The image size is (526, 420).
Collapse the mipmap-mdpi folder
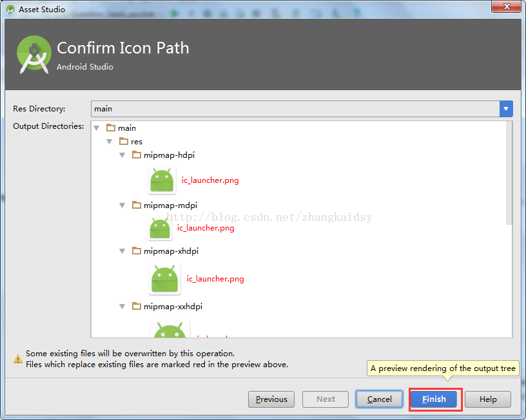122,205
